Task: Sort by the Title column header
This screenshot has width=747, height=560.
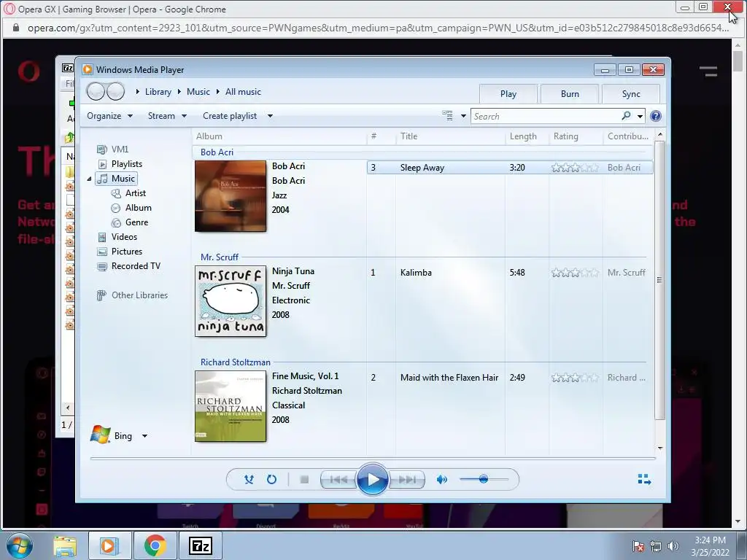Action: click(x=449, y=136)
